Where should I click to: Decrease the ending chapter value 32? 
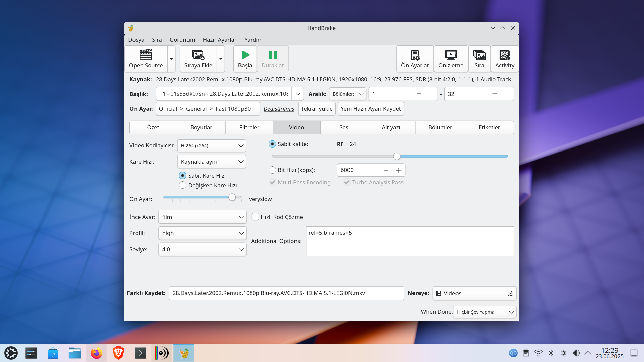494,94
